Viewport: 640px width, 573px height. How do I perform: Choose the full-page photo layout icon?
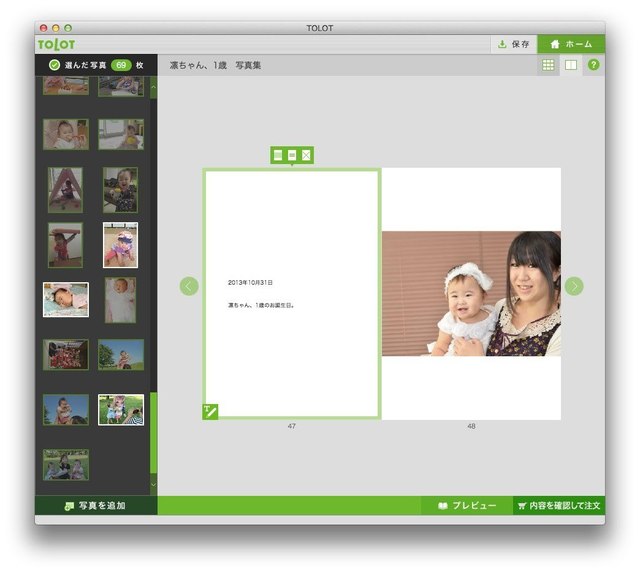pyautogui.click(x=306, y=155)
